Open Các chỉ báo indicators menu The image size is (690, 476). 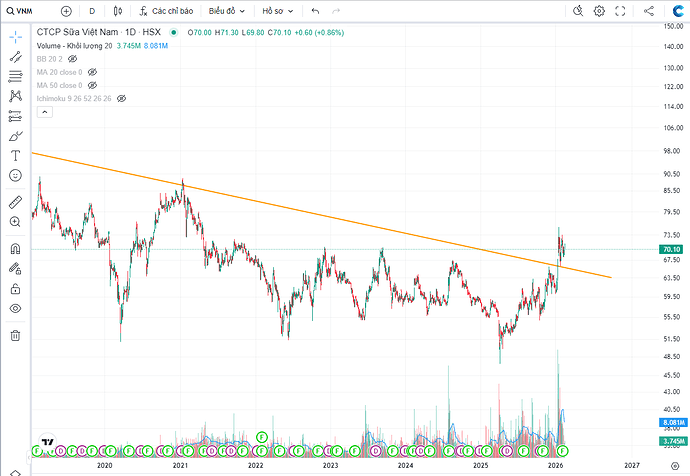[166, 11]
